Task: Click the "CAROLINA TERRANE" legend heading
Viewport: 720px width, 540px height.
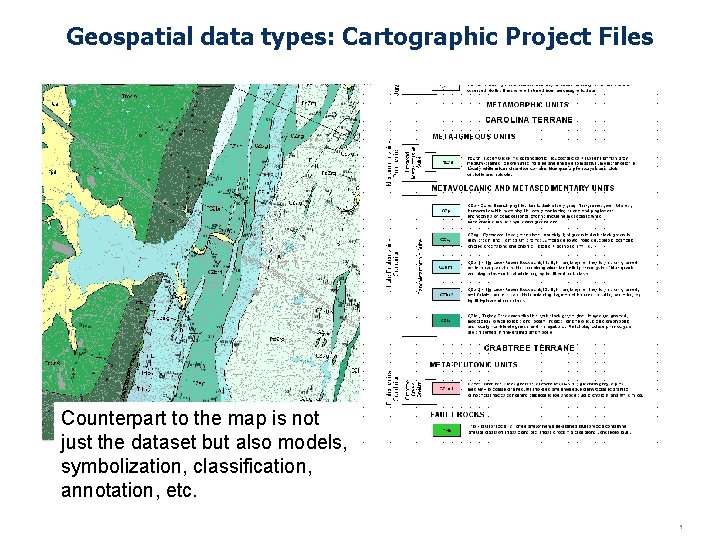Action: (x=529, y=120)
